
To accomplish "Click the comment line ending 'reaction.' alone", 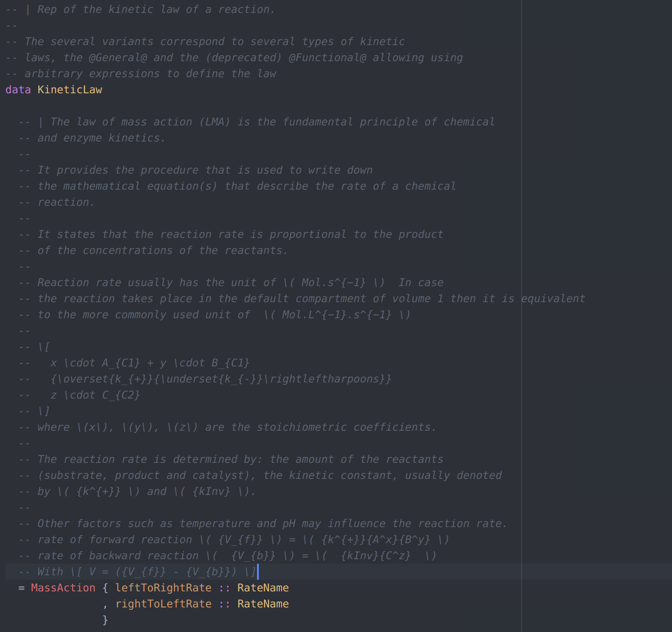I will click(x=66, y=202).
